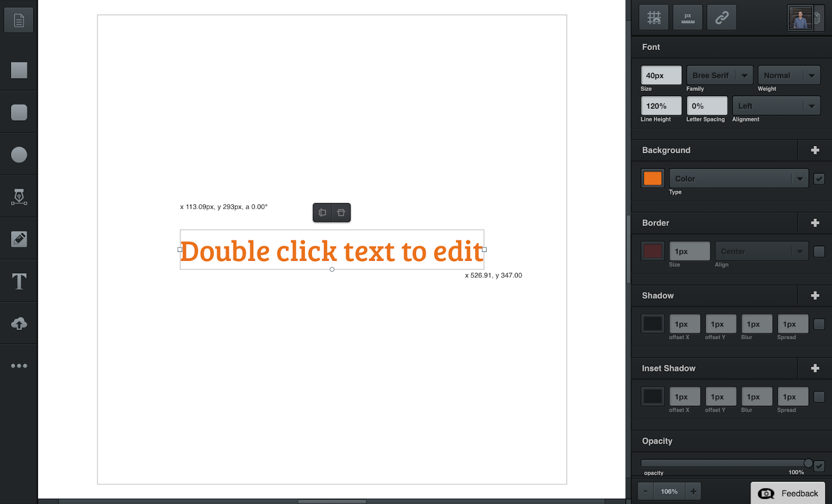Image resolution: width=832 pixels, height=504 pixels.
Task: Click the Shadow Spread field
Action: 792,324
